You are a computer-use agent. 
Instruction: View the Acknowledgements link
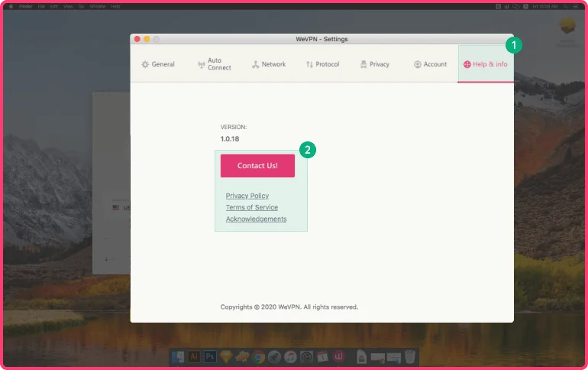(x=256, y=219)
